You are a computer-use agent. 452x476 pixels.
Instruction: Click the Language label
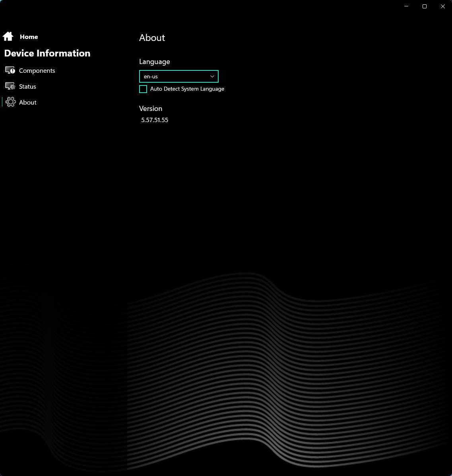[x=155, y=62]
